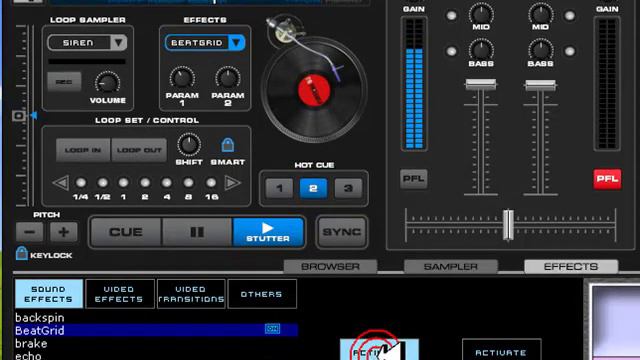Image resolution: width=640 pixels, height=360 pixels.
Task: Click the spinning vinyl turntable
Action: pos(314,91)
